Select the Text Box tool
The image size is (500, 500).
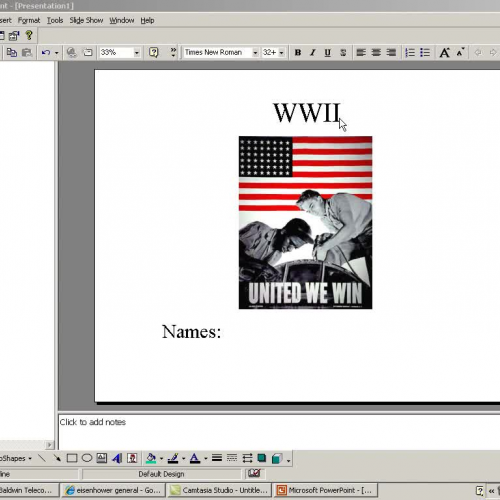click(102, 458)
